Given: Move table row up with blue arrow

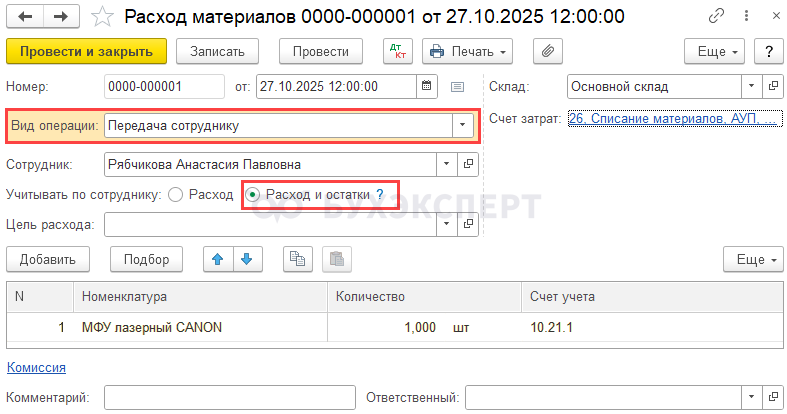Looking at the screenshot, I should (218, 259).
